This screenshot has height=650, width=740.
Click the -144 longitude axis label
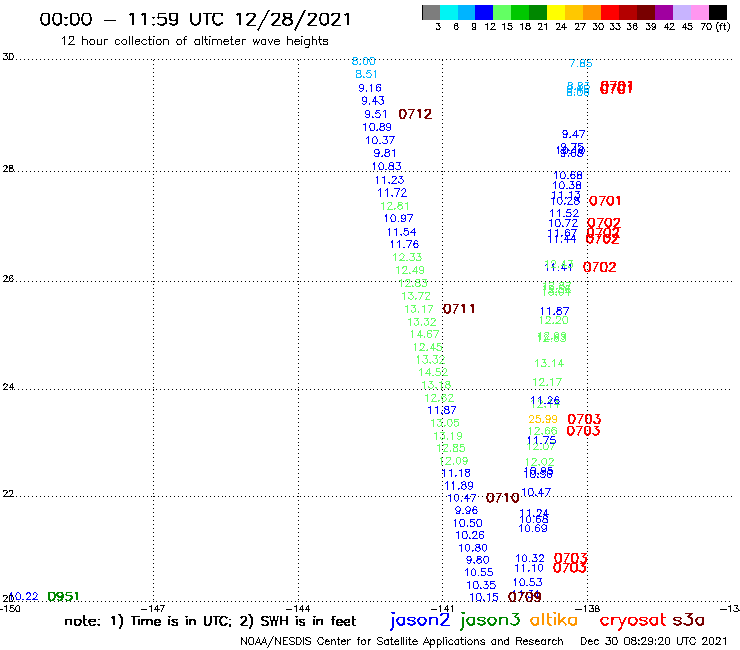[x=298, y=609]
